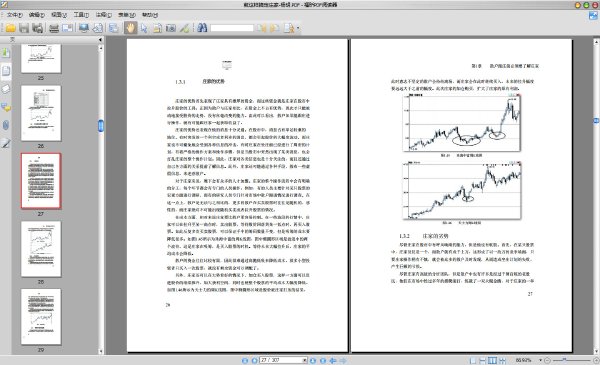The width and height of the screenshot is (600, 365).
Task: Select the Hand tool
Action: pyautogui.click(x=130, y=28)
